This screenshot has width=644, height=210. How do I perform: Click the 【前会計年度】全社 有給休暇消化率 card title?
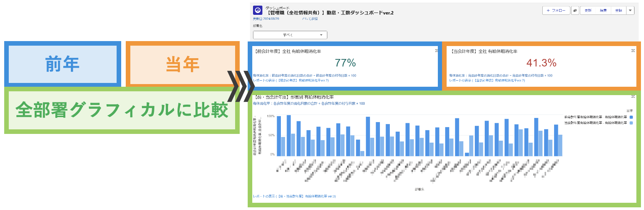coord(288,51)
